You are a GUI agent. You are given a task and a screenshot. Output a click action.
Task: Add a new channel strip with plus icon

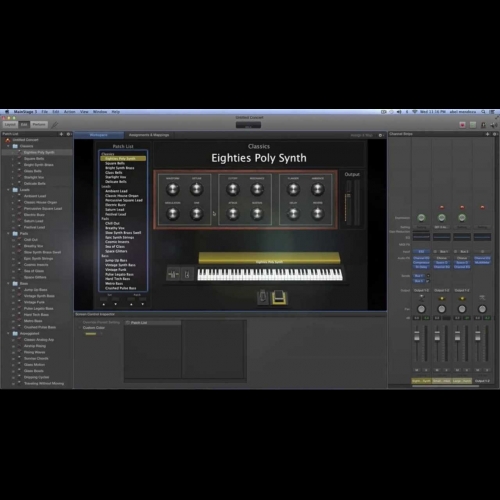(x=487, y=134)
